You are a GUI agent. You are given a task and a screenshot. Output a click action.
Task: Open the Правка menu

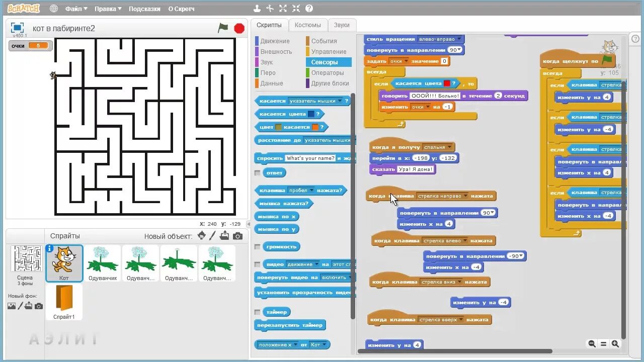point(108,9)
